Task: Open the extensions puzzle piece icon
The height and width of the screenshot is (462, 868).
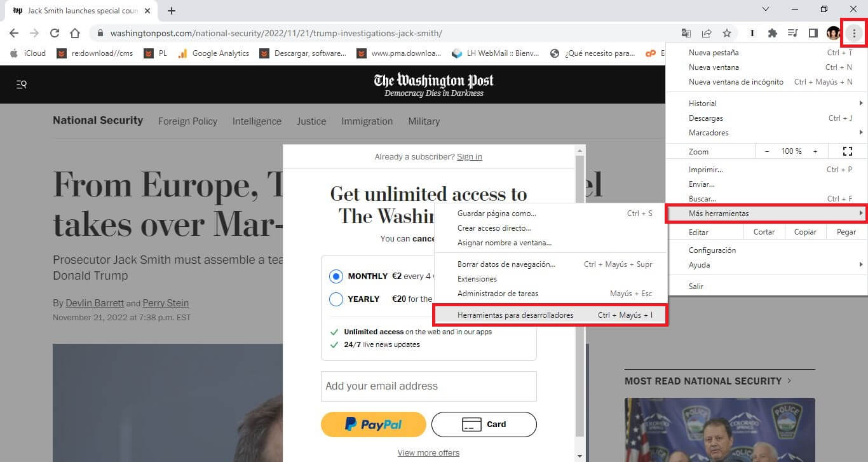Action: click(773, 33)
